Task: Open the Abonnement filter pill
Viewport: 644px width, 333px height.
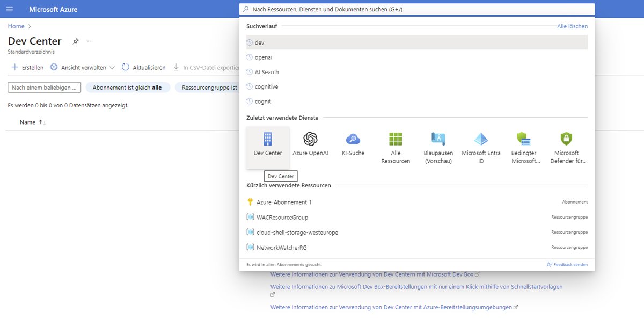Action: tap(128, 86)
